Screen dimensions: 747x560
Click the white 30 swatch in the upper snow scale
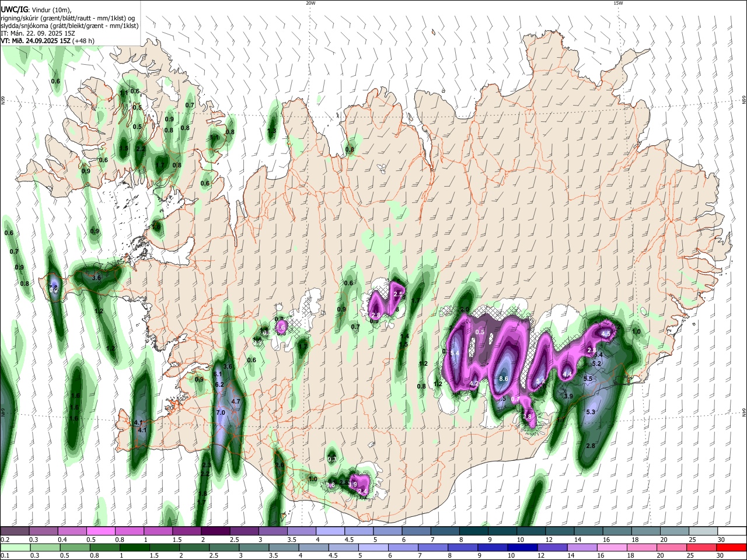731,531
